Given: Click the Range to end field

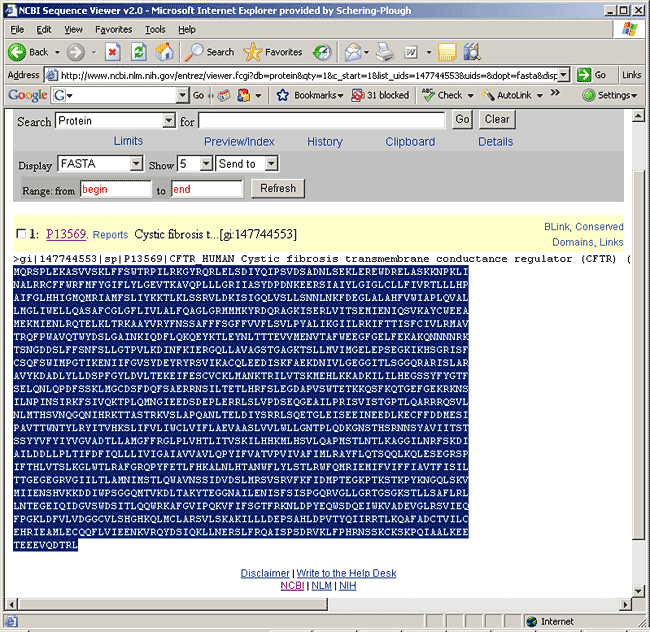Looking at the screenshot, I should 207,189.
